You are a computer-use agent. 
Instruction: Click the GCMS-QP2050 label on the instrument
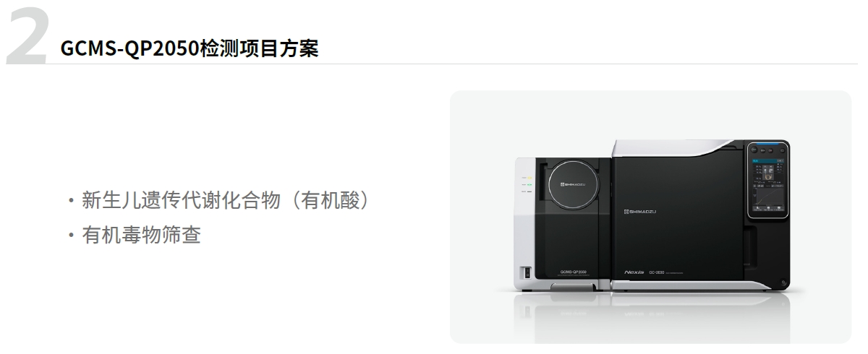(572, 272)
